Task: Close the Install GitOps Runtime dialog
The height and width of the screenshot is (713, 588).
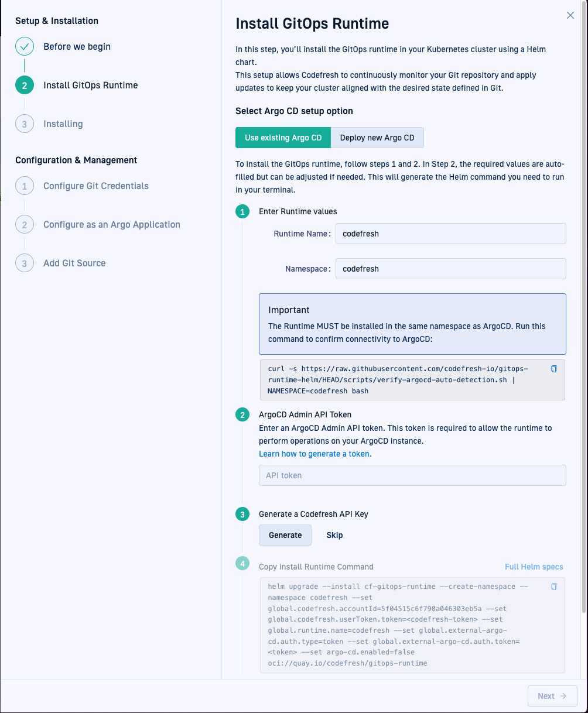Action: coord(570,15)
